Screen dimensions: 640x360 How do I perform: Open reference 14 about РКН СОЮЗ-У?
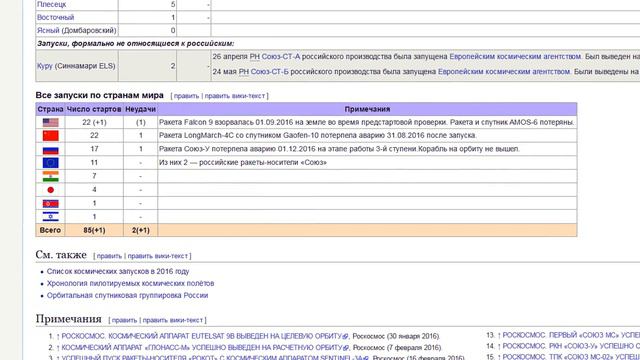571,346
